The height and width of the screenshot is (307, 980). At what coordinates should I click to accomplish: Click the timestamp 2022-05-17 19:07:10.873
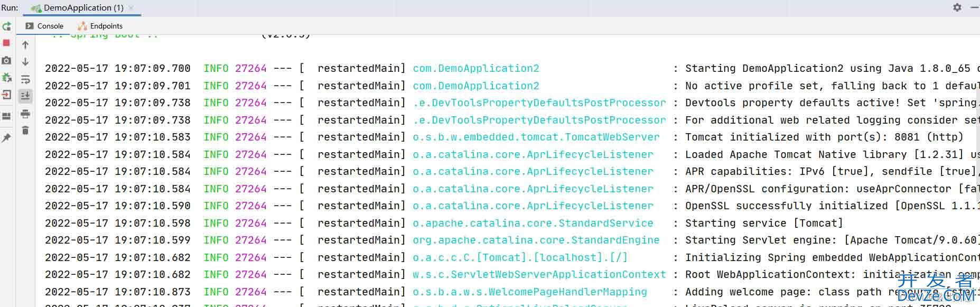click(118, 292)
